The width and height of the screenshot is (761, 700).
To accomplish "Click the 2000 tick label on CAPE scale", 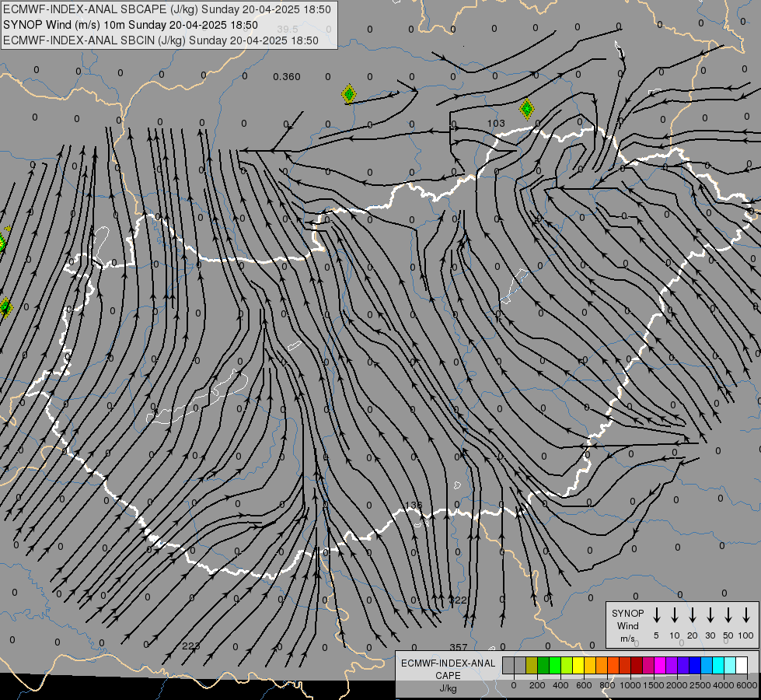I will pos(676,685).
